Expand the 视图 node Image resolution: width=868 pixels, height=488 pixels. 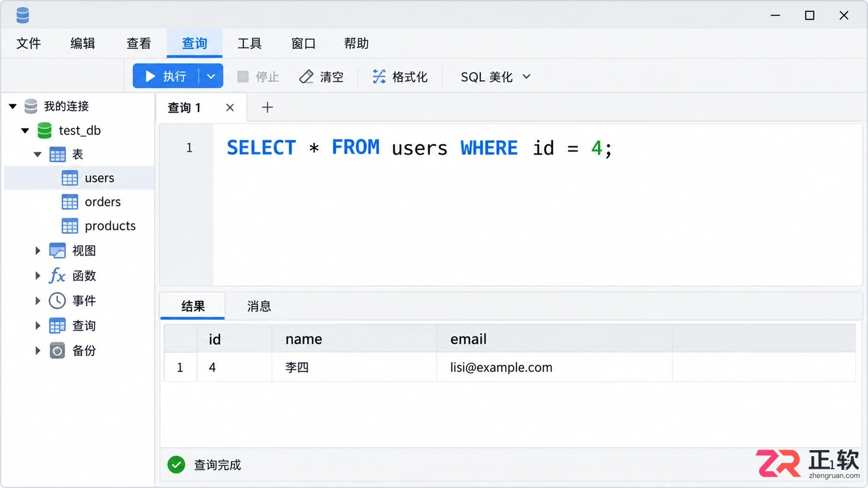click(38, 251)
